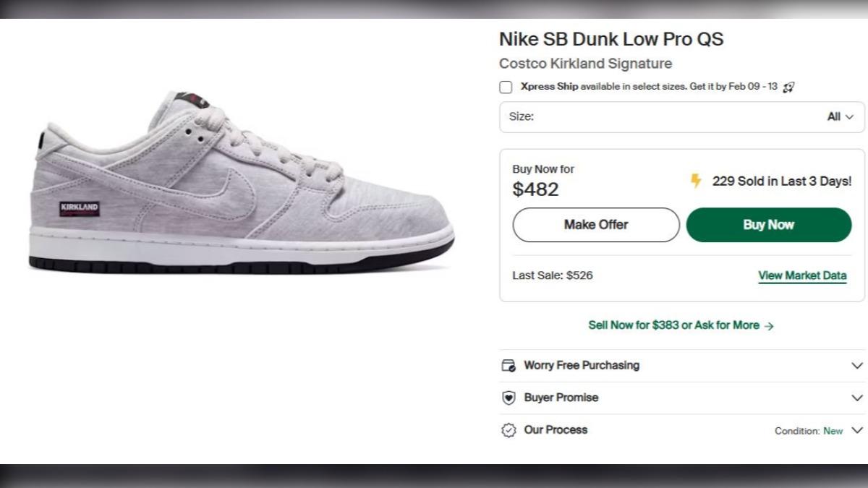Screen dimensions: 868x488
Task: Click the yellow lightning bolt icon
Action: click(x=696, y=181)
